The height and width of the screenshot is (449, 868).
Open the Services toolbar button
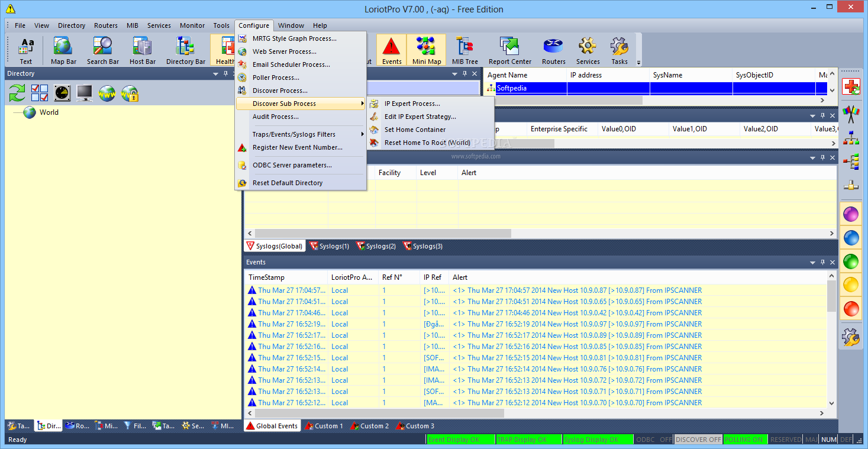(588, 50)
